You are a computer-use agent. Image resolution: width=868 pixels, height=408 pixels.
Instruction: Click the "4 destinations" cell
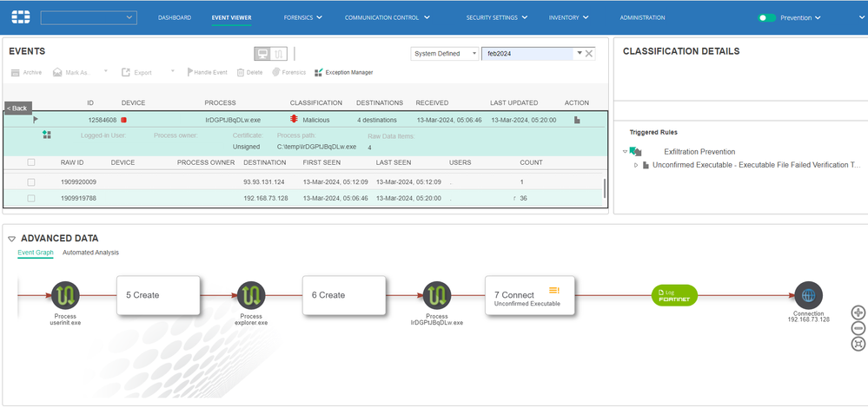coord(376,120)
